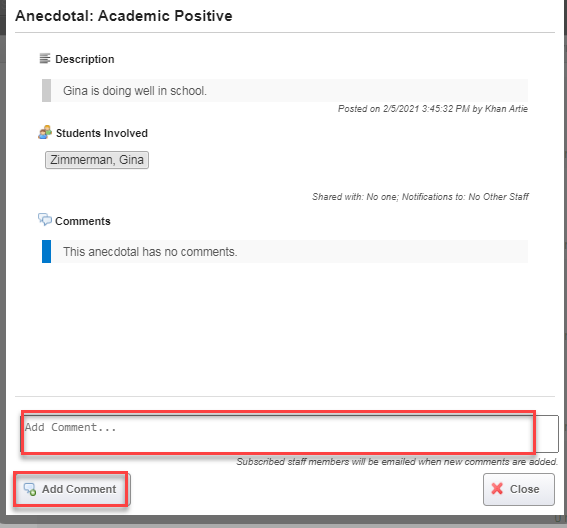Click the 'Shared with: No one' notice
Screen dimensions: 567x528
(420, 197)
